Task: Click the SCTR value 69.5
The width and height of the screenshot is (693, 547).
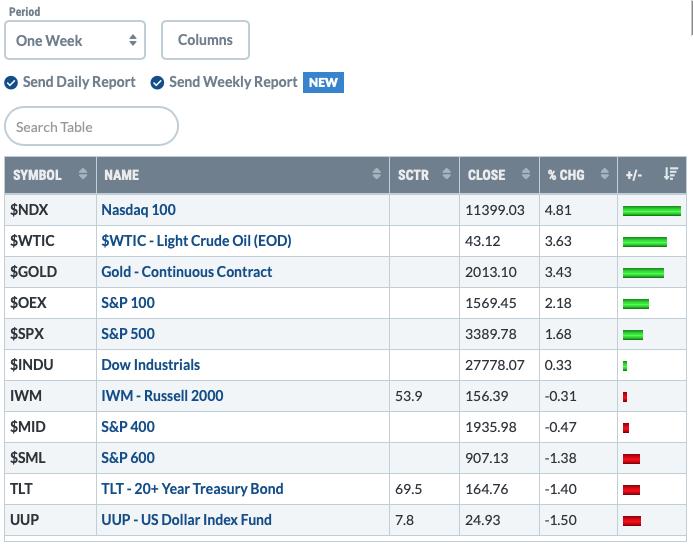Action: pyautogui.click(x=408, y=489)
